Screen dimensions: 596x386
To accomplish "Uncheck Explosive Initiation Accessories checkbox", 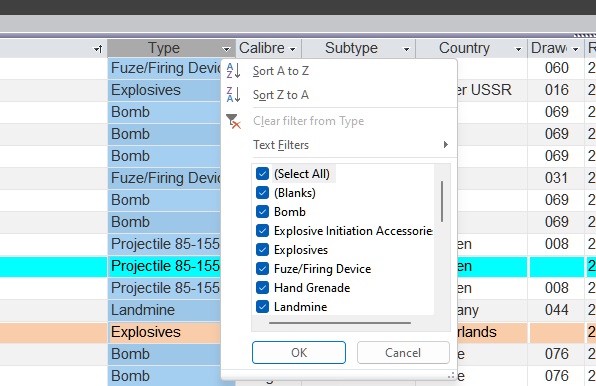I will (x=262, y=231).
